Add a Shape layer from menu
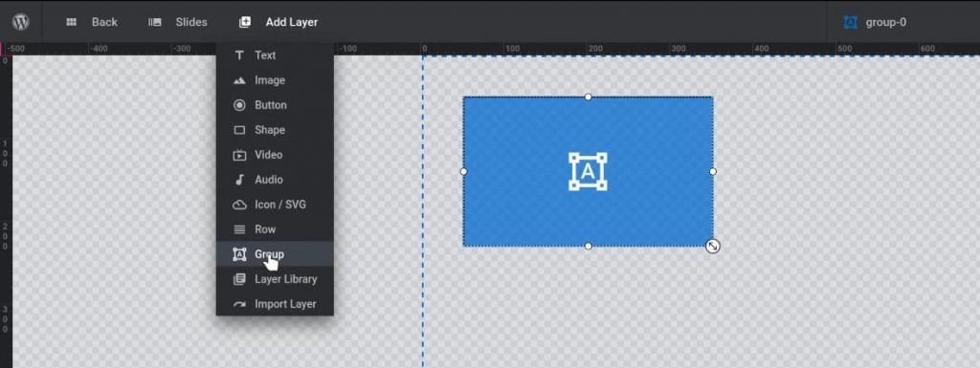980x368 pixels. pos(275,130)
